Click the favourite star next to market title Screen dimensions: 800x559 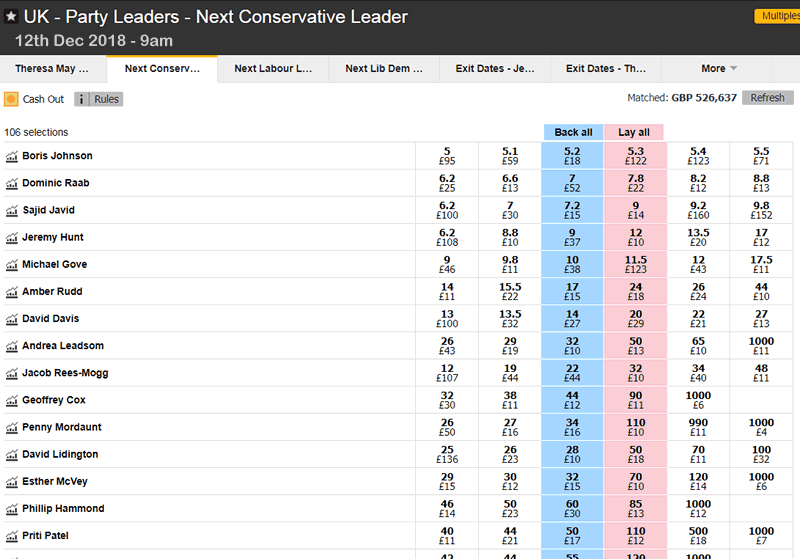tap(11, 17)
